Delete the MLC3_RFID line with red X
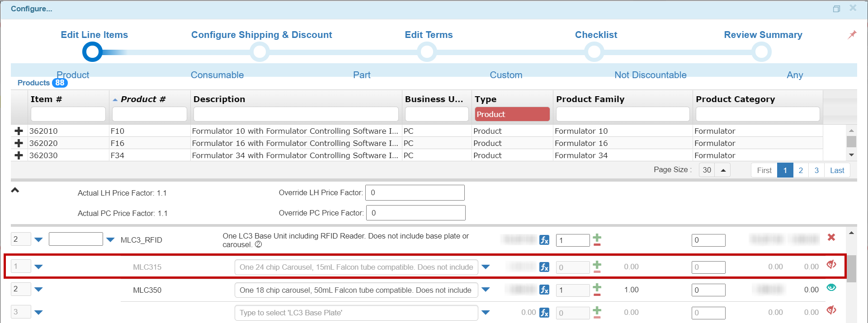 coord(831,238)
